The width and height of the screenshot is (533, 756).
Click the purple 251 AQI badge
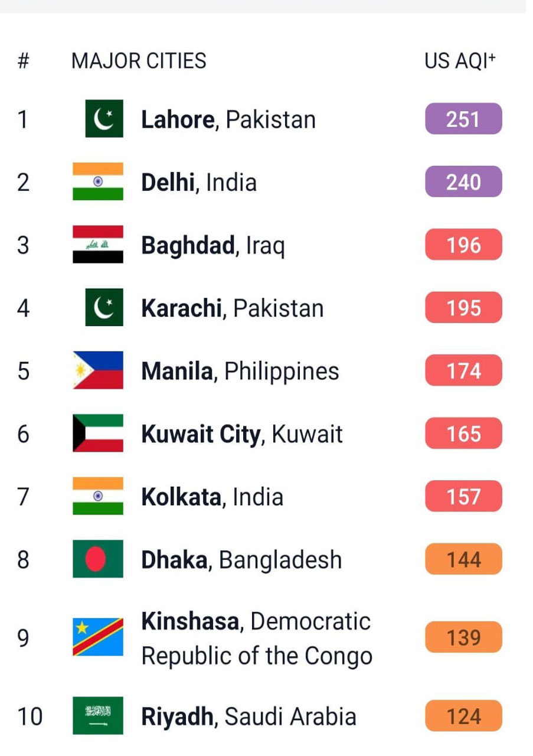coord(463,119)
